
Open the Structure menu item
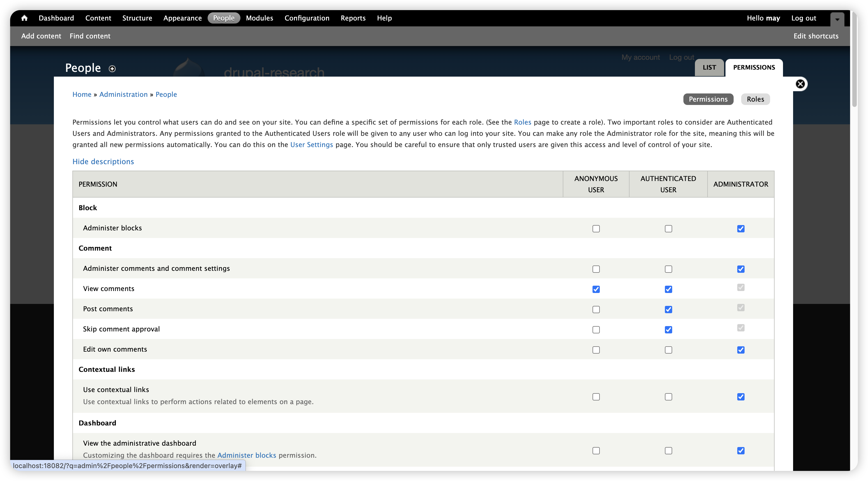click(x=137, y=18)
